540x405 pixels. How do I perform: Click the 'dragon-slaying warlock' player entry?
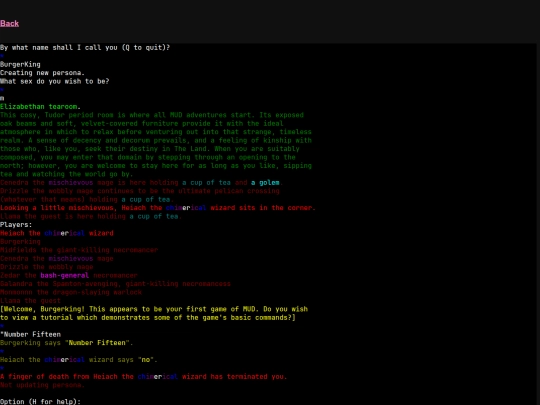(x=71, y=292)
